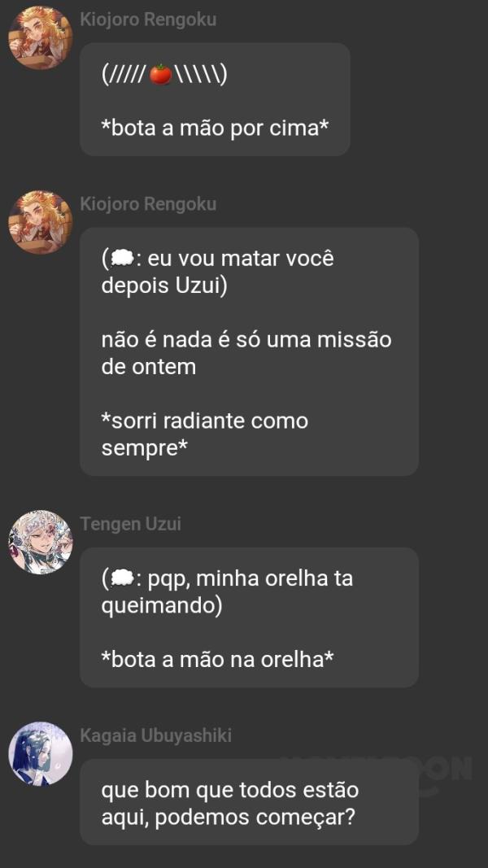
Task: Click the tomato emoji in the first message
Action: [161, 75]
